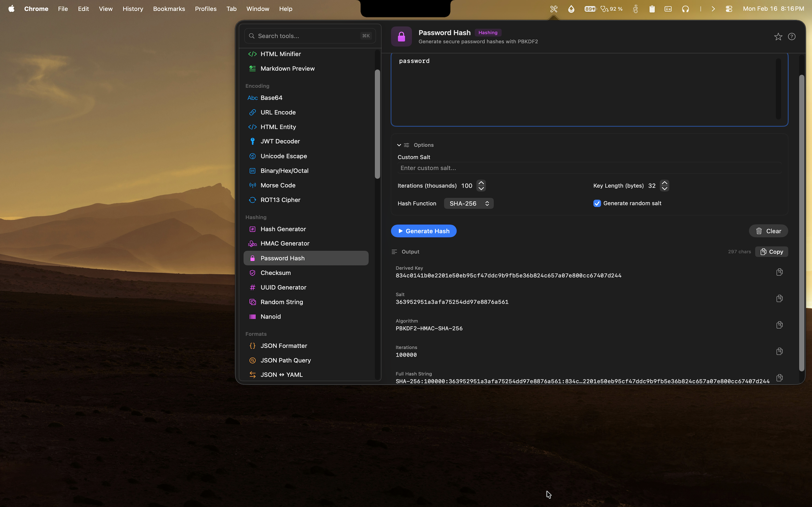Image resolution: width=812 pixels, height=507 pixels.
Task: Click the Generate Hash button
Action: click(423, 231)
